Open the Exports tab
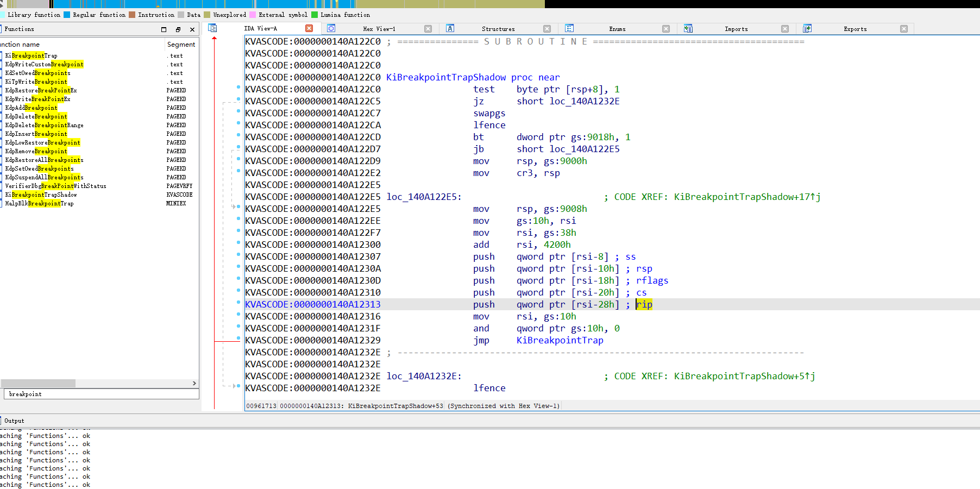This screenshot has height=489, width=980. coord(855,29)
